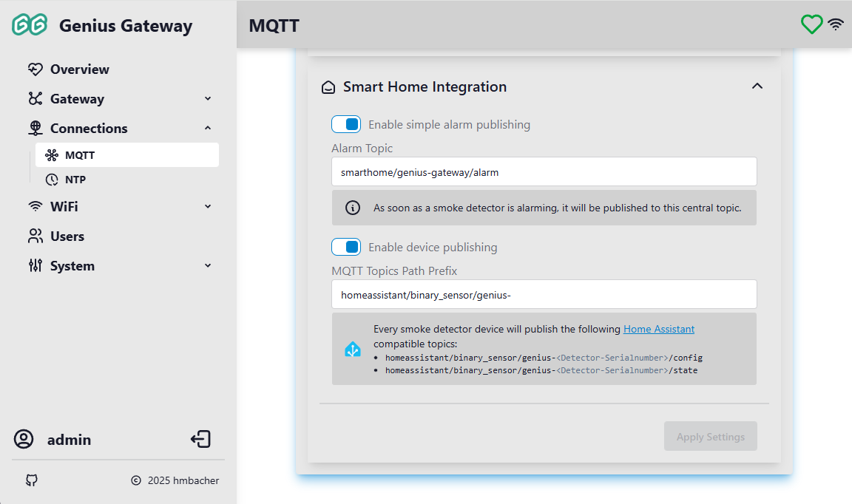Click the admin user avatar icon
This screenshot has height=504, width=852.
click(24, 440)
